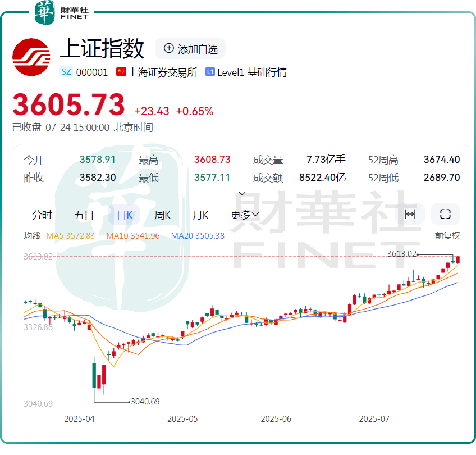Click the current price 3605.73
476x455 pixels.
(x=68, y=105)
